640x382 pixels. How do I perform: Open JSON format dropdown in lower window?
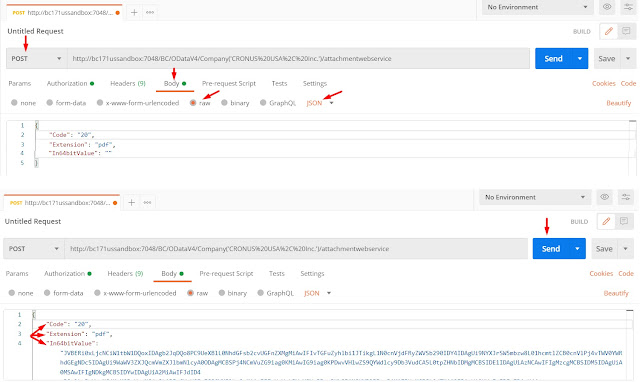318,293
